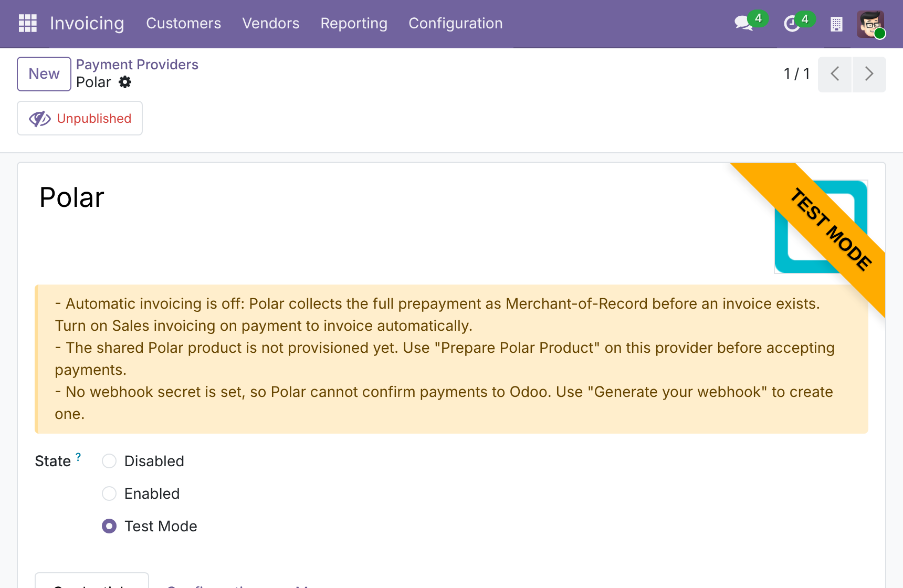The width and height of the screenshot is (903, 588).
Task: Click the company building icon
Action: coord(836,24)
